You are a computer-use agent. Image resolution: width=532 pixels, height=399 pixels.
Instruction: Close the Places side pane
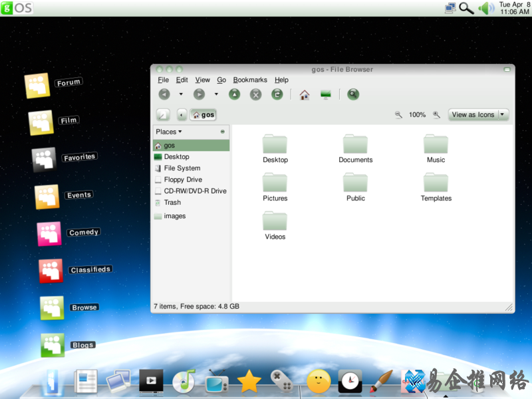pyautogui.click(x=222, y=132)
